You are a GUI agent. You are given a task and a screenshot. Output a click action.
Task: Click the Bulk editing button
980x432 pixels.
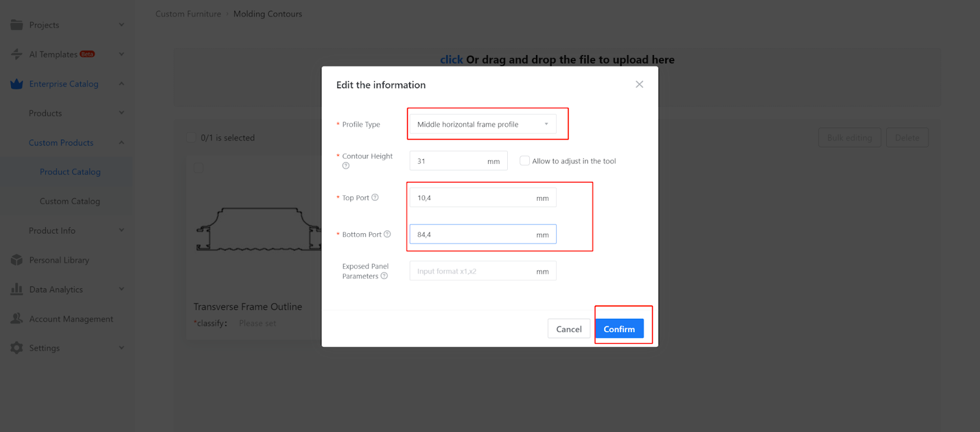850,138
